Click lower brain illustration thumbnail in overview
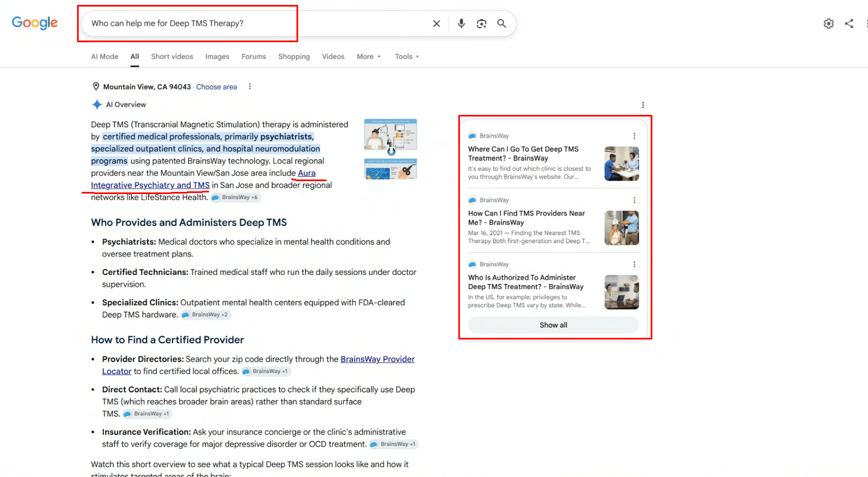The width and height of the screenshot is (868, 477). tap(391, 169)
